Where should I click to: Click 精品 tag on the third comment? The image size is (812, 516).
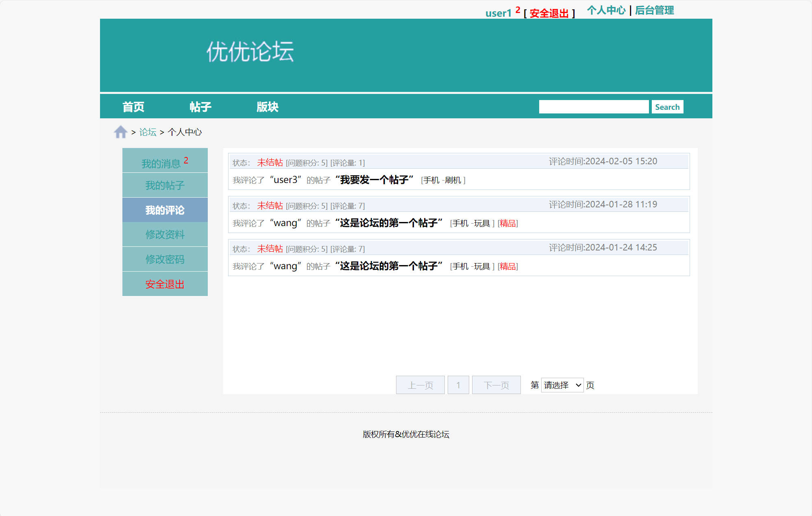click(x=507, y=266)
